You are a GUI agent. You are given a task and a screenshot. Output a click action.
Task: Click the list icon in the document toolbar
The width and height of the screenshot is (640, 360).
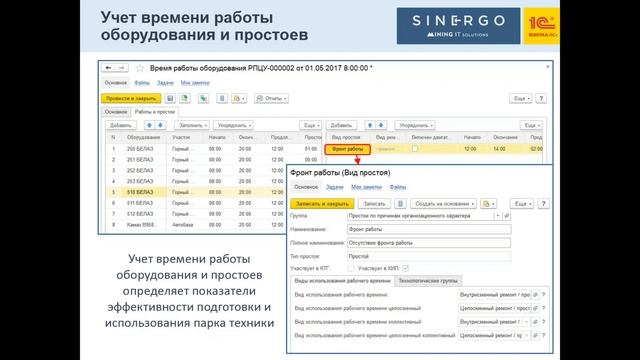pos(222,98)
